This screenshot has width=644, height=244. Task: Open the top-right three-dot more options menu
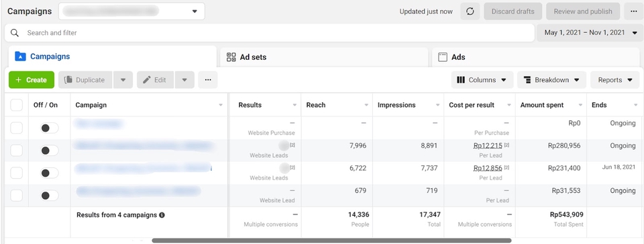(x=634, y=11)
